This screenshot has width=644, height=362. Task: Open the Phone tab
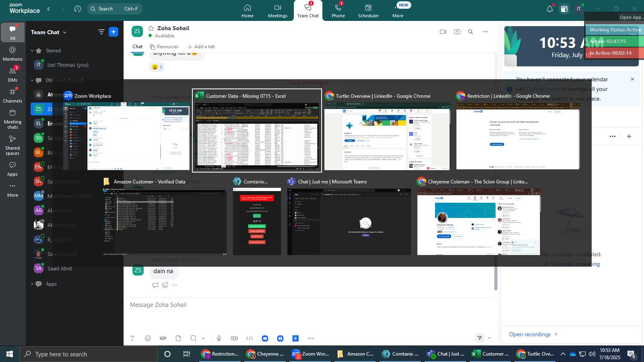pos(338,11)
